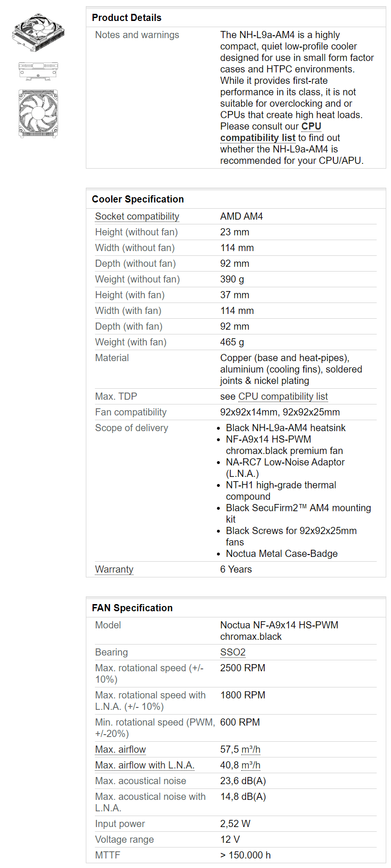Click the Warranty glossary link

[114, 569]
